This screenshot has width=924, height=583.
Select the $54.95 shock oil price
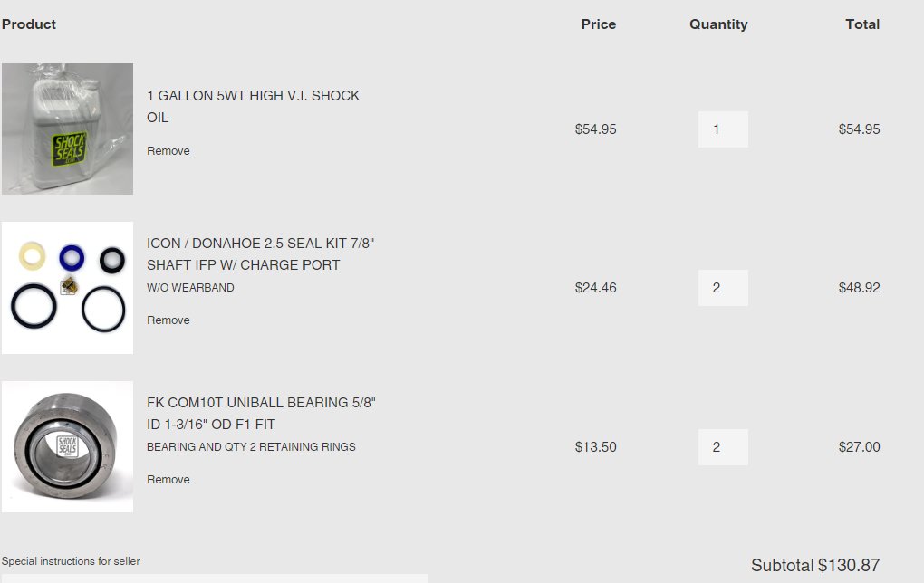(x=595, y=129)
